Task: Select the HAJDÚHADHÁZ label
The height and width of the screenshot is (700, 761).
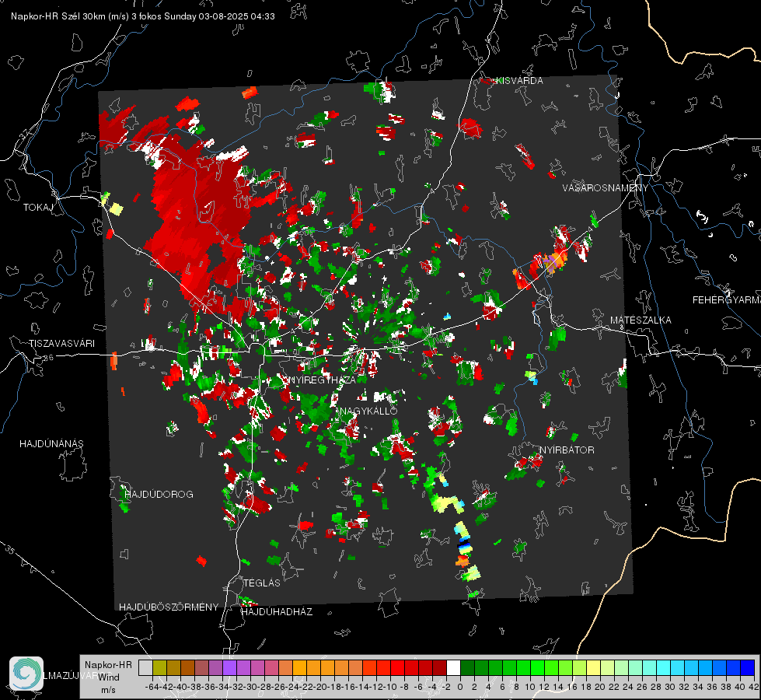Action: [277, 612]
